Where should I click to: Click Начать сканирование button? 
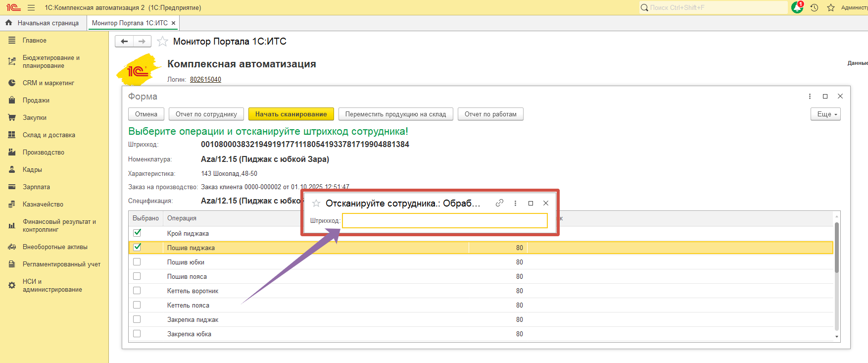[291, 114]
